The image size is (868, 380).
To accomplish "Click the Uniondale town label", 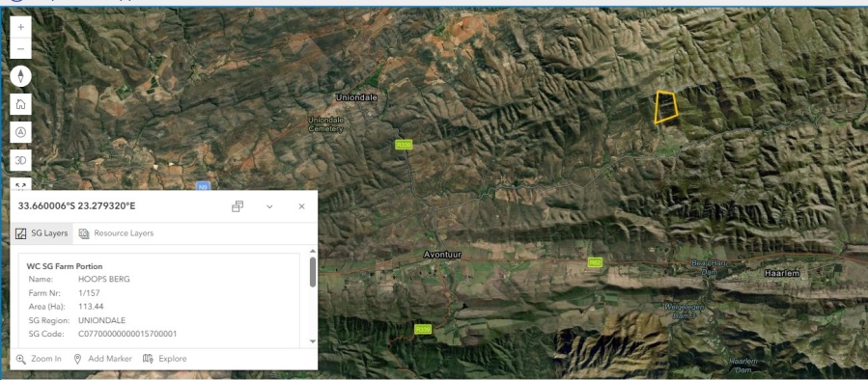I will [x=357, y=97].
